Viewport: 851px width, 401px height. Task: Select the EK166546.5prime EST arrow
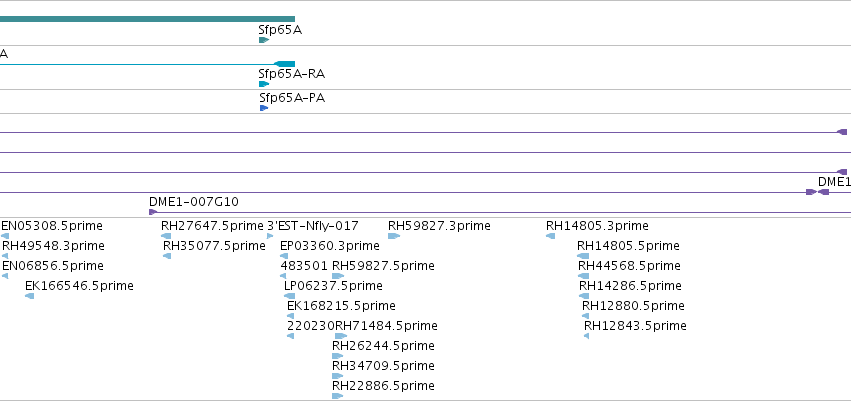[30, 296]
